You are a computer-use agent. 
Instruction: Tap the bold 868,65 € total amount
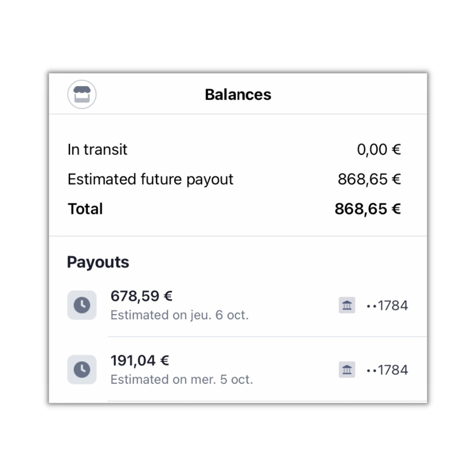click(368, 209)
